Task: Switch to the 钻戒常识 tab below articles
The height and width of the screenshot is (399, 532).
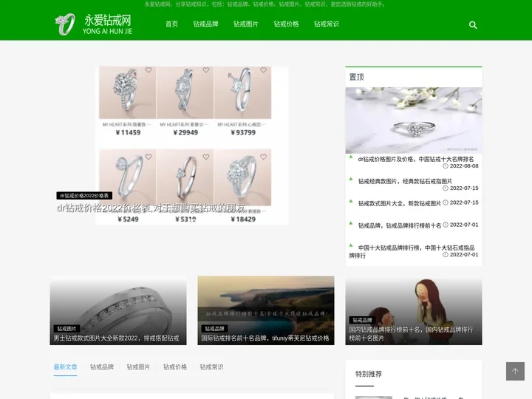Action: click(x=212, y=366)
